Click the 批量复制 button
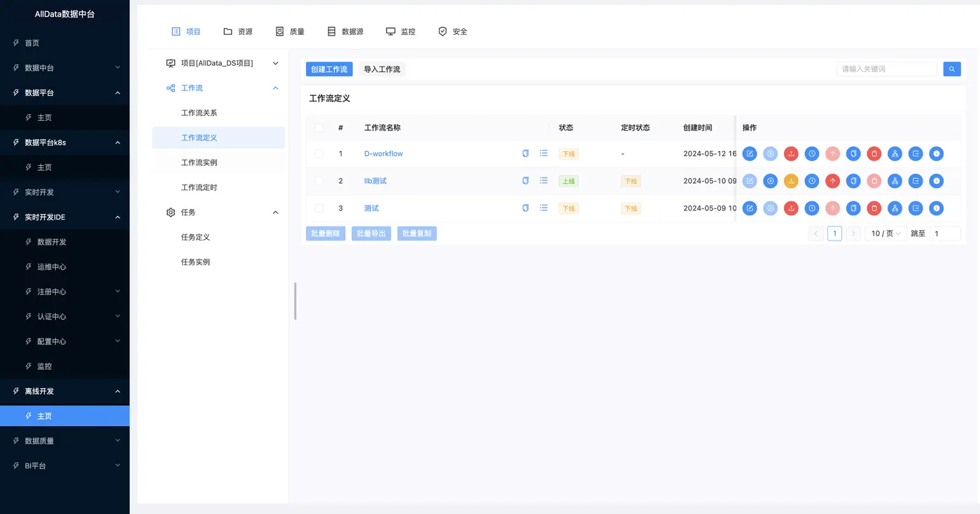The width and height of the screenshot is (980, 514). [416, 234]
